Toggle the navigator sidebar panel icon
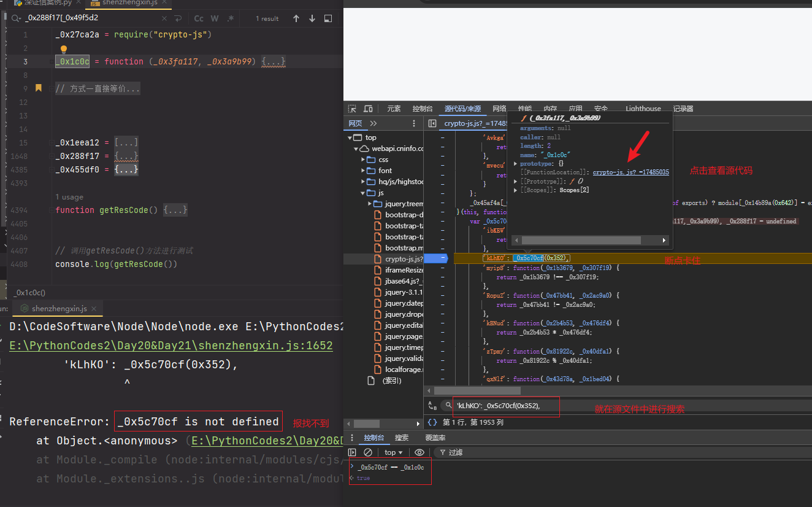The width and height of the screenshot is (812, 507). [x=432, y=123]
